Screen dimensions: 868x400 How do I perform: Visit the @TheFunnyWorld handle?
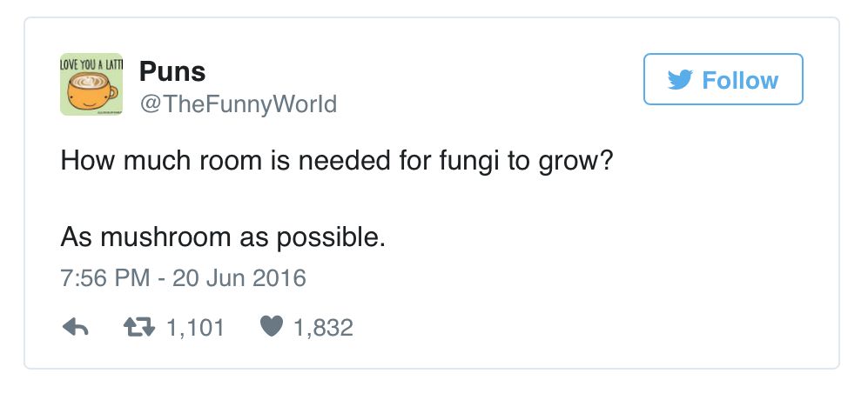click(x=238, y=104)
